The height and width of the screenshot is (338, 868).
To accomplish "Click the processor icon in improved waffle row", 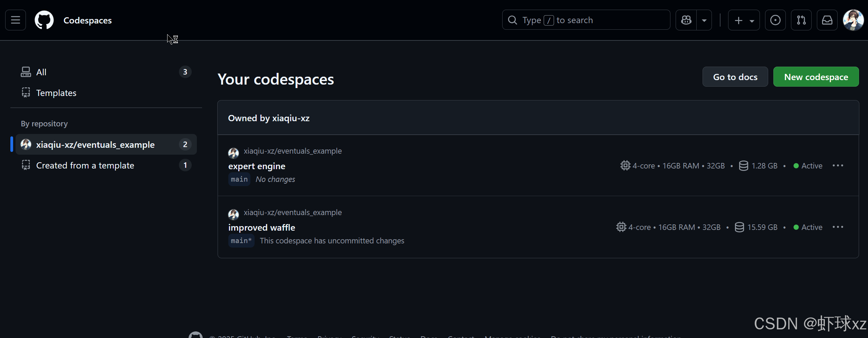I will pos(621,227).
